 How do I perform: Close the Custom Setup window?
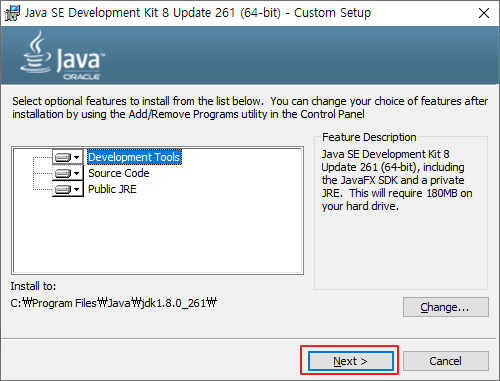pyautogui.click(x=484, y=13)
